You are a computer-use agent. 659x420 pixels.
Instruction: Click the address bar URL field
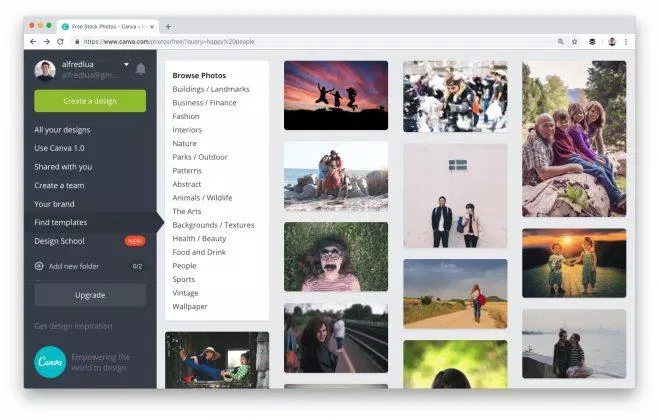point(311,42)
